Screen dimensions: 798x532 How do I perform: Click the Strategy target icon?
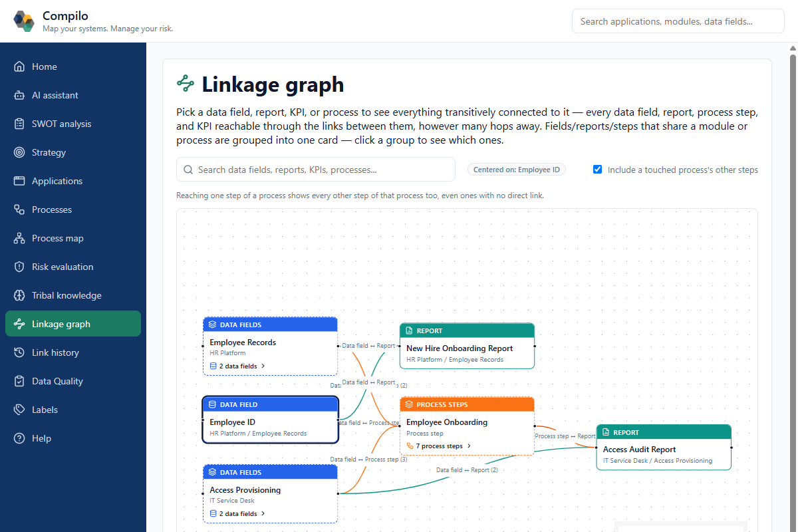click(19, 152)
